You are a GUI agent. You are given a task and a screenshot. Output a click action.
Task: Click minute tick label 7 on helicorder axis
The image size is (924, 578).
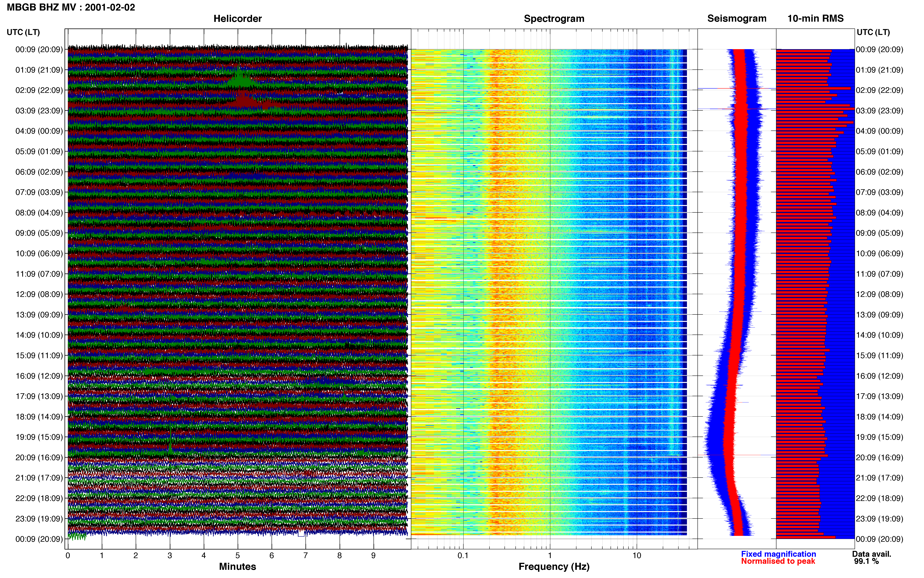click(306, 556)
